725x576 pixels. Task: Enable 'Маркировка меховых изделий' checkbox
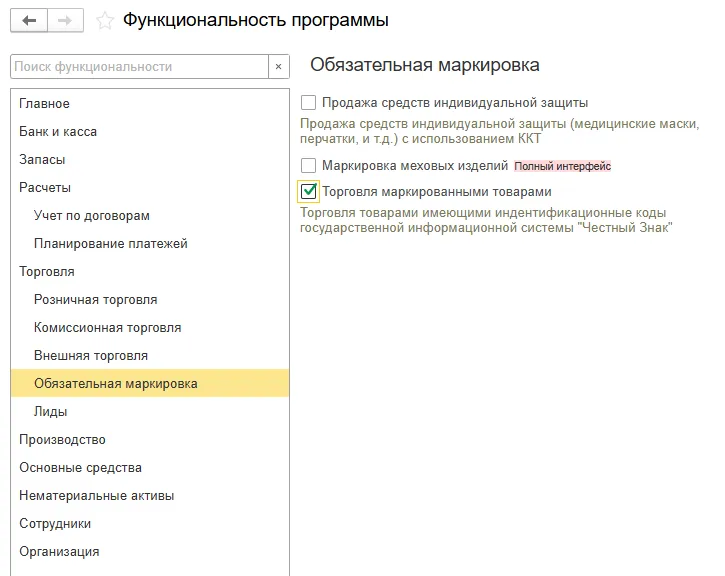(308, 165)
